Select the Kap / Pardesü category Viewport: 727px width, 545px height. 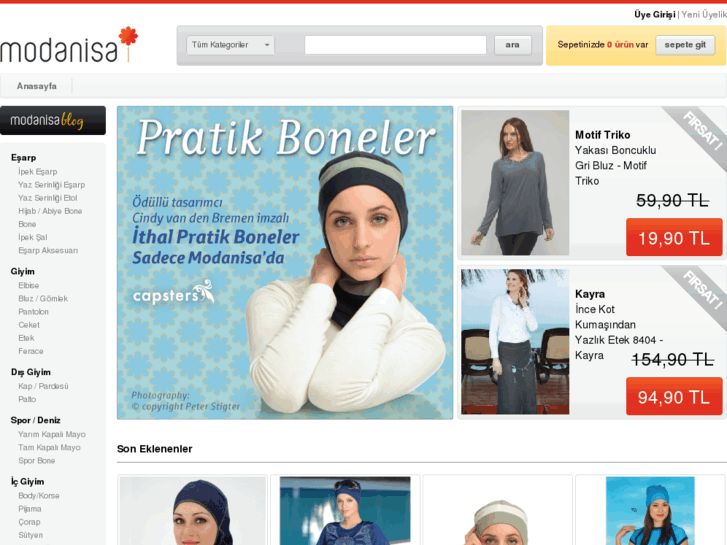point(43,386)
